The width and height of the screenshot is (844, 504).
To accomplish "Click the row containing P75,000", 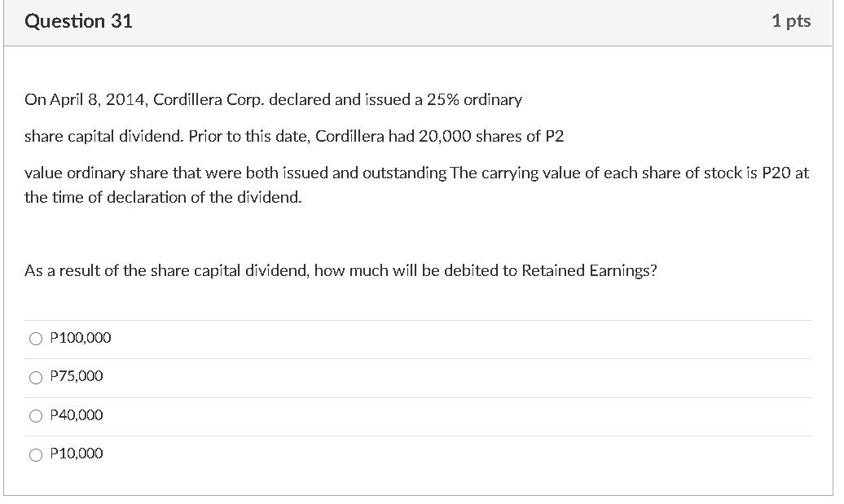I will pos(407,376).
